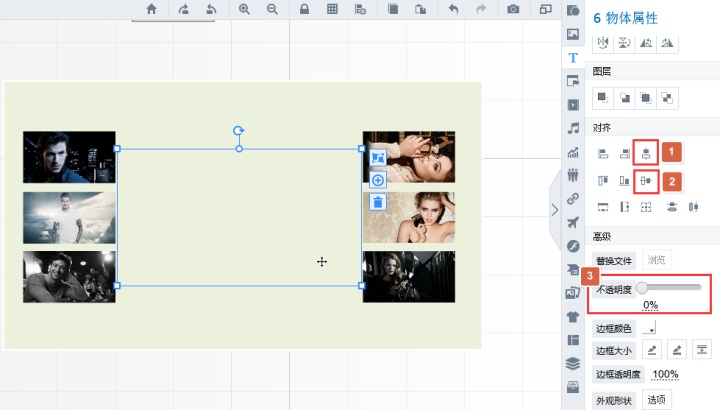Click the Paste clipboard icon
The height and width of the screenshot is (410, 720).
[421, 9]
